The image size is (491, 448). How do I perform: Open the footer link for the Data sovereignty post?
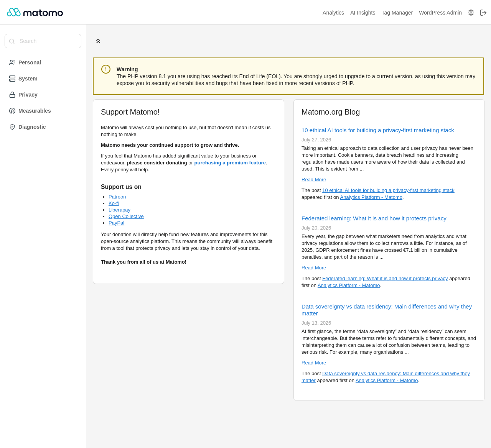(x=396, y=374)
